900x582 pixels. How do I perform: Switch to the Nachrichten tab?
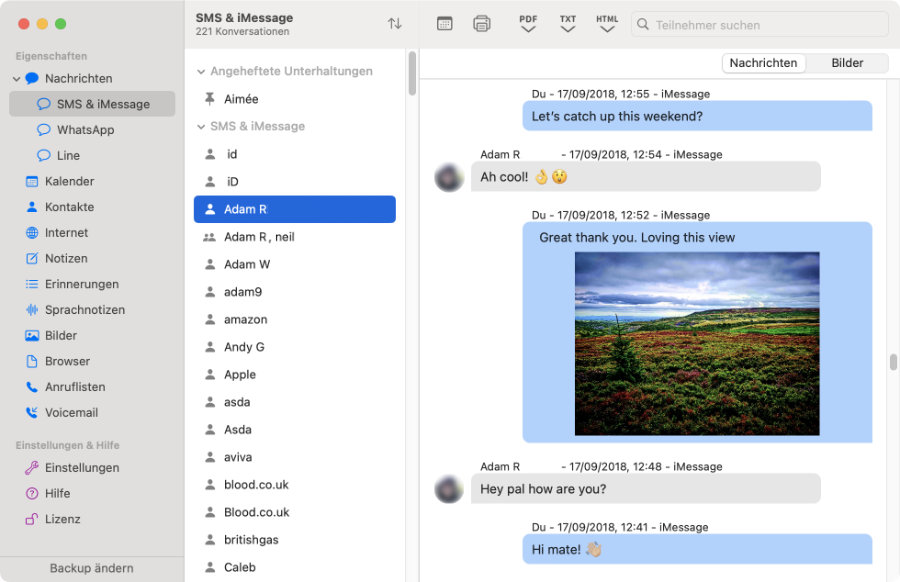tap(763, 63)
